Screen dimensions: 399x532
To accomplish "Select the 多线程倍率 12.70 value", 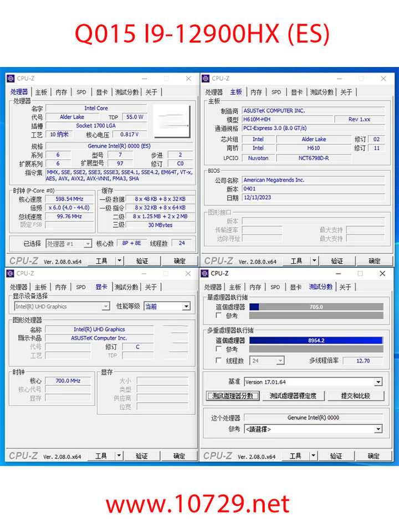I will coord(363,361).
